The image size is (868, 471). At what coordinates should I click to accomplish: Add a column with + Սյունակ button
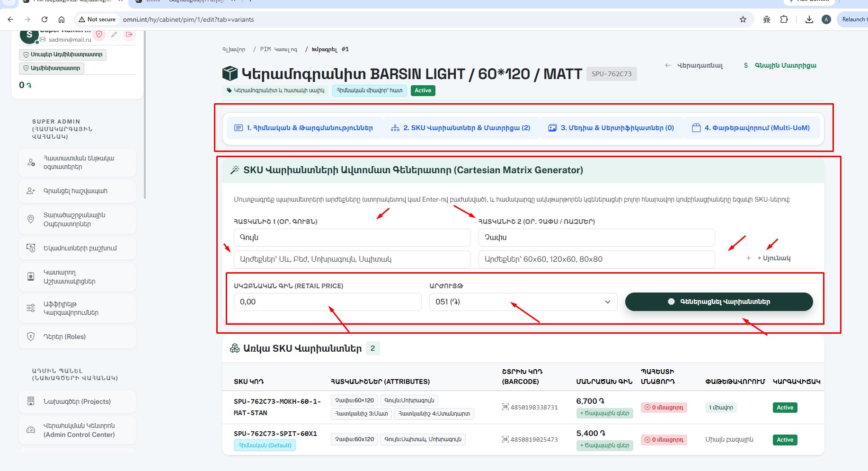(x=769, y=258)
